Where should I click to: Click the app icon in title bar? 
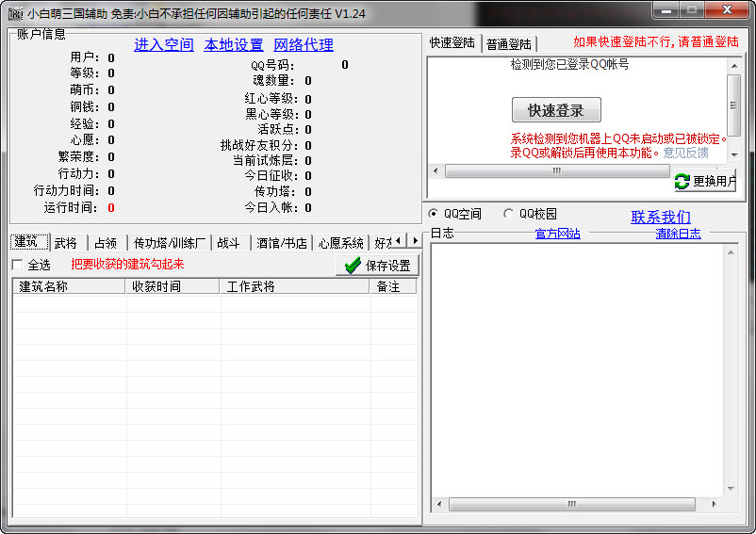[x=14, y=13]
